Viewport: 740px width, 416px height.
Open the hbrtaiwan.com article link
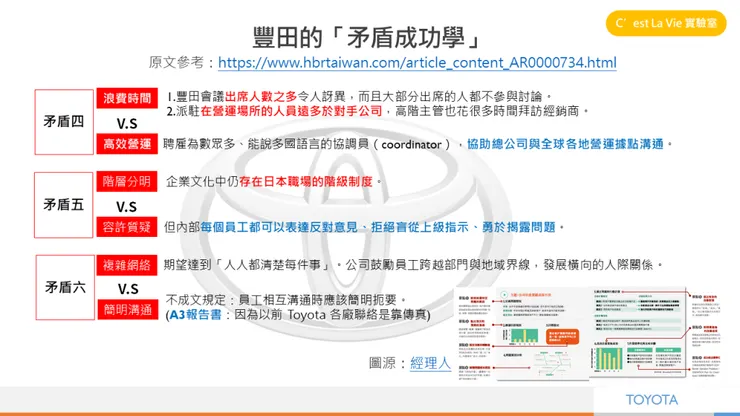(417, 62)
